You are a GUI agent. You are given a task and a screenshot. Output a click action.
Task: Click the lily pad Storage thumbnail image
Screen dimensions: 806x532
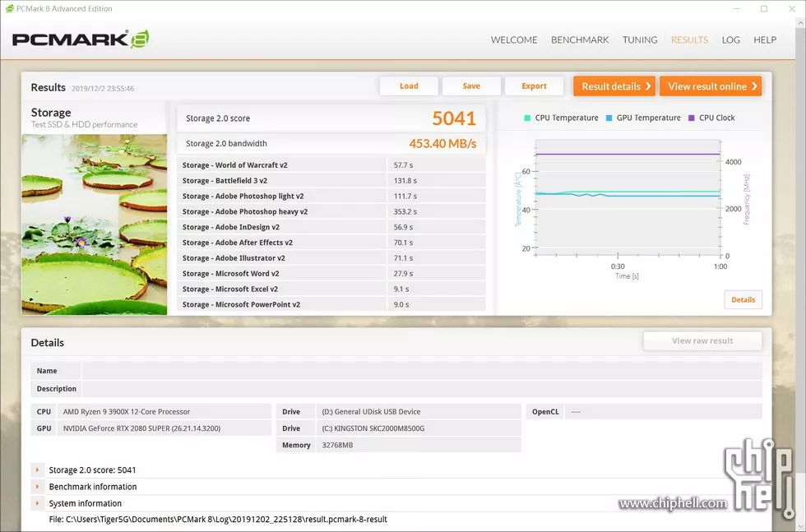pos(94,224)
